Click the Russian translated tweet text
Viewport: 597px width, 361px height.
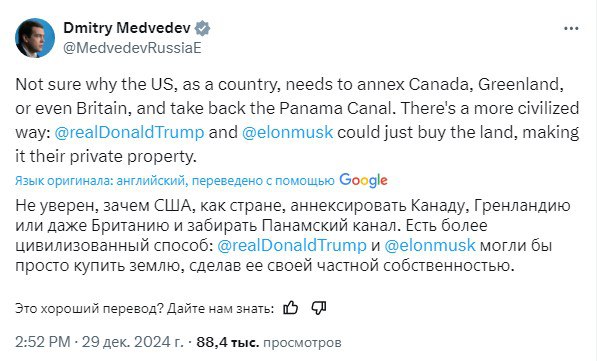(x=292, y=235)
